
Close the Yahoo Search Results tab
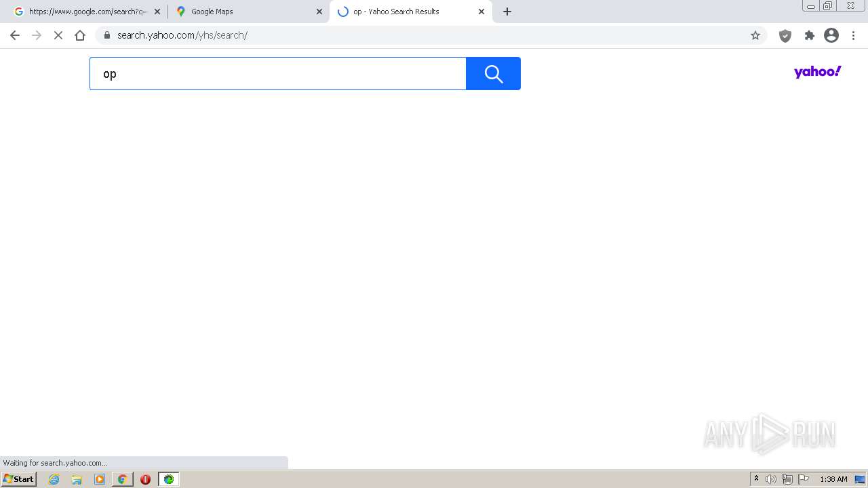(481, 12)
